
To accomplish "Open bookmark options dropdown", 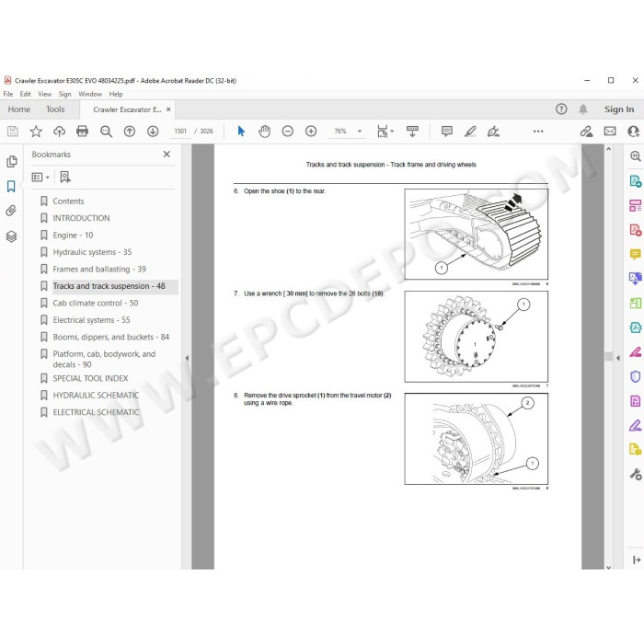I will (40, 177).
